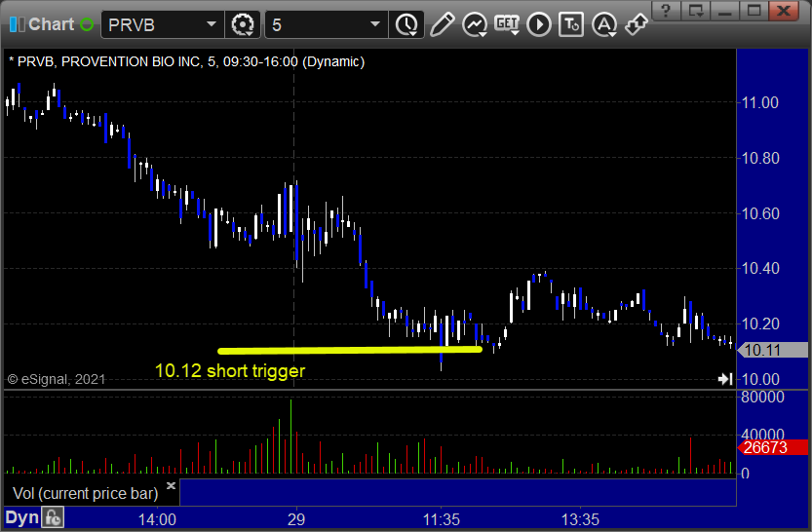Click the 80000 volume axis label
812x532 pixels.
tap(762, 397)
